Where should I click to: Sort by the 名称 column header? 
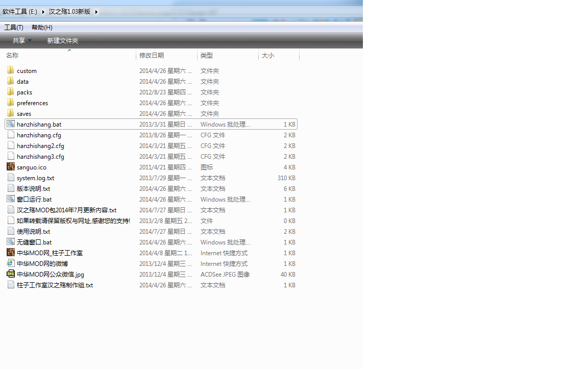[12, 56]
